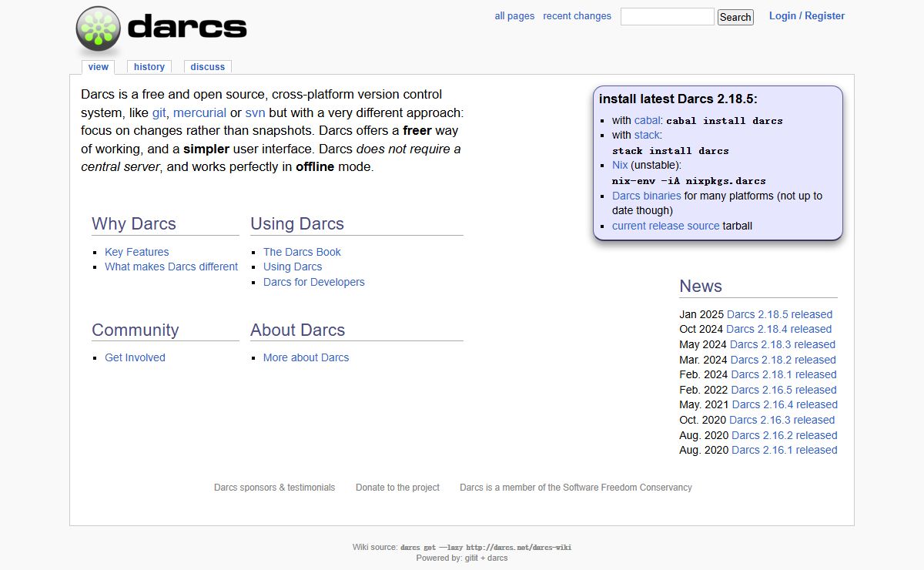Screen dimensions: 924x570
Task: Click 'nix-env -iA nixpkgs.darcs' command text
Action: click(x=689, y=181)
